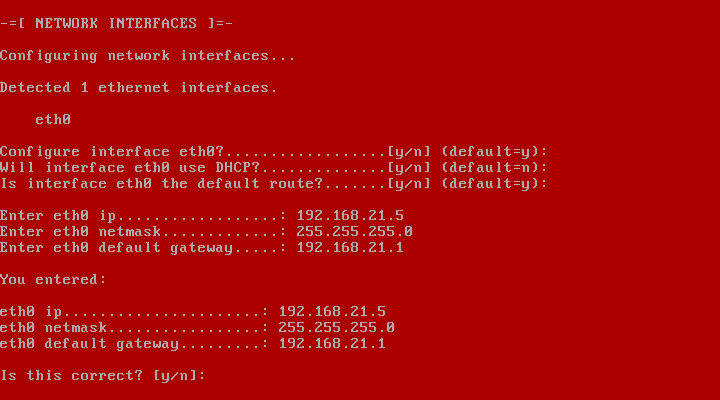Click summary eth0 netmask 255.255.255.0
The width and height of the screenshot is (720, 400).
(x=336, y=328)
